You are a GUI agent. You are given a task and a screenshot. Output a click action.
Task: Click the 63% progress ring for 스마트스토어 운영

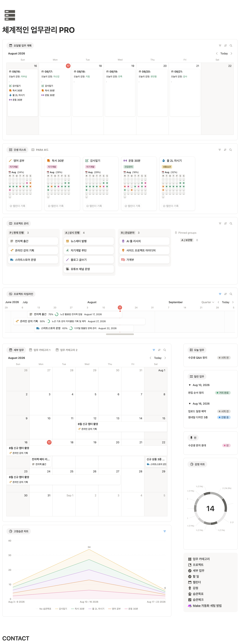tap(71, 328)
